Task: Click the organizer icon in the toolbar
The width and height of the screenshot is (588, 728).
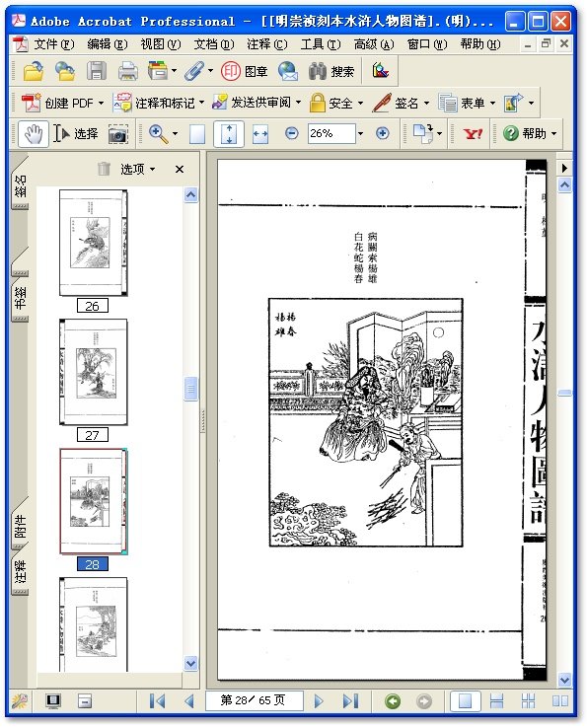Action: point(158,71)
